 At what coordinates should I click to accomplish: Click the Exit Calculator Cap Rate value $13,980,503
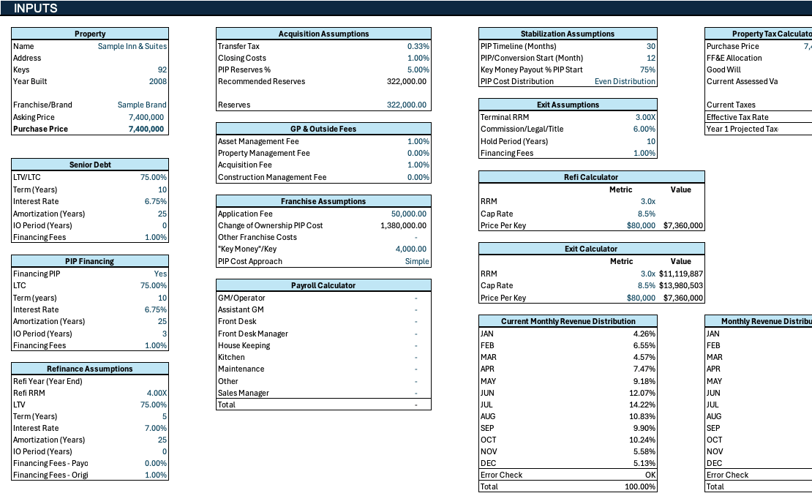[x=681, y=285]
